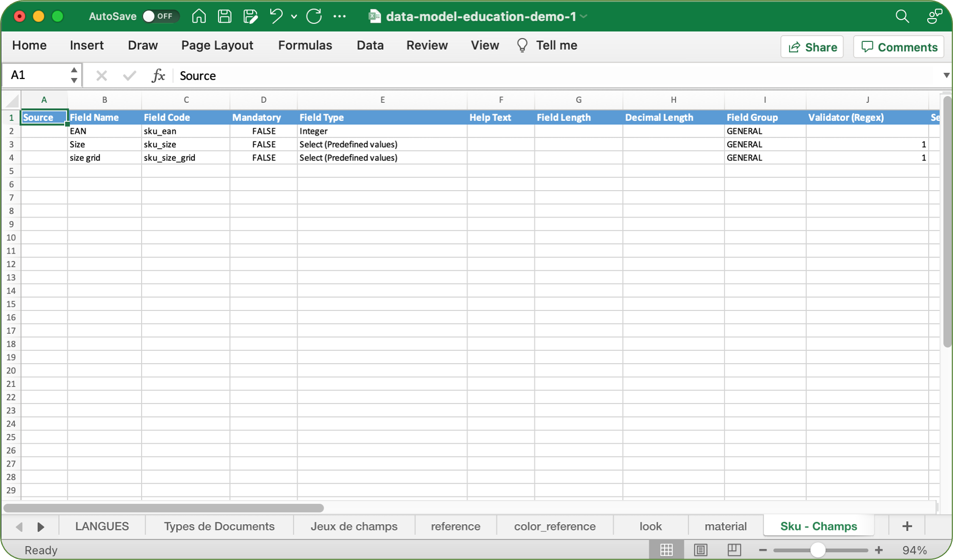
Task: Switch to Jeux de champs sheet
Action: coord(354,526)
